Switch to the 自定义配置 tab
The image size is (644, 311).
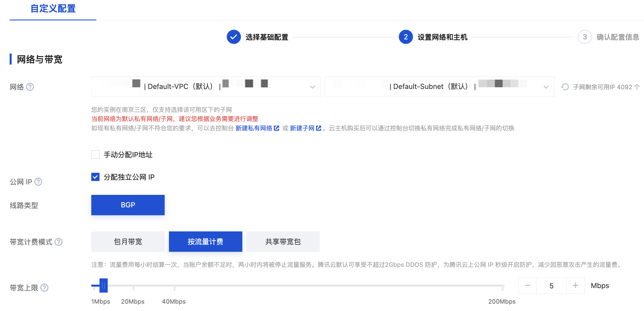53,9
